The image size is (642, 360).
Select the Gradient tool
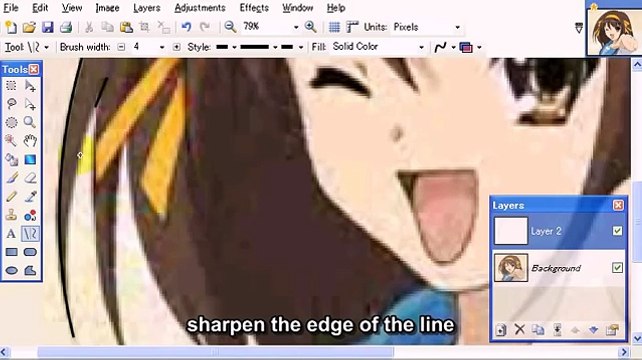pyautogui.click(x=30, y=159)
